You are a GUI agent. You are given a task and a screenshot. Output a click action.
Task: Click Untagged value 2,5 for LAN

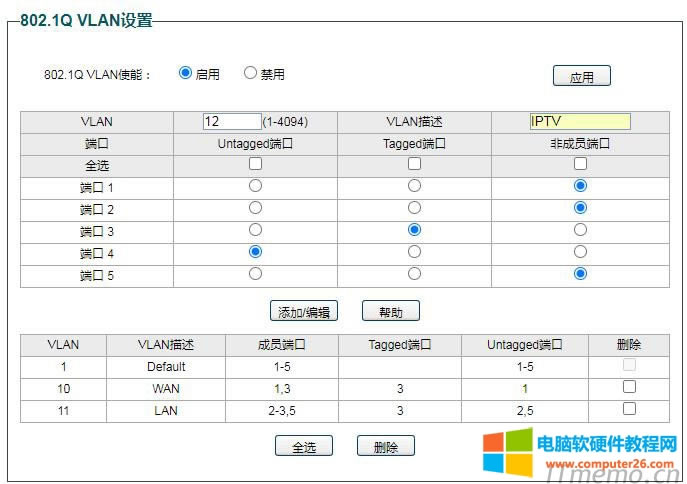click(x=525, y=410)
